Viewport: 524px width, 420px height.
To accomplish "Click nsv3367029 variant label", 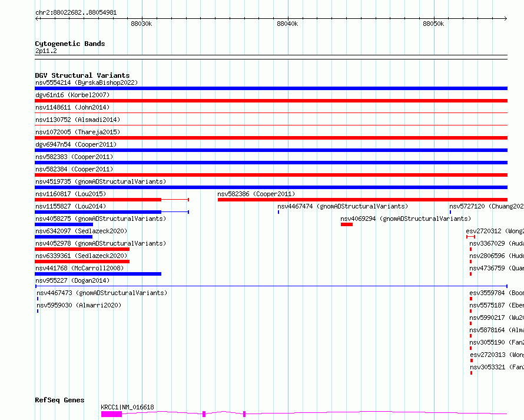I will pos(496,243).
